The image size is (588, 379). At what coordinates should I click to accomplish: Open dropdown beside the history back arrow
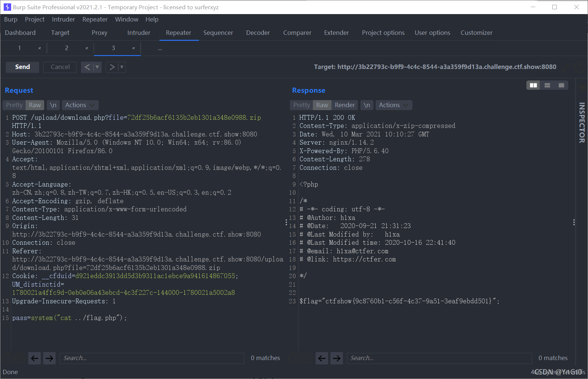pos(97,67)
